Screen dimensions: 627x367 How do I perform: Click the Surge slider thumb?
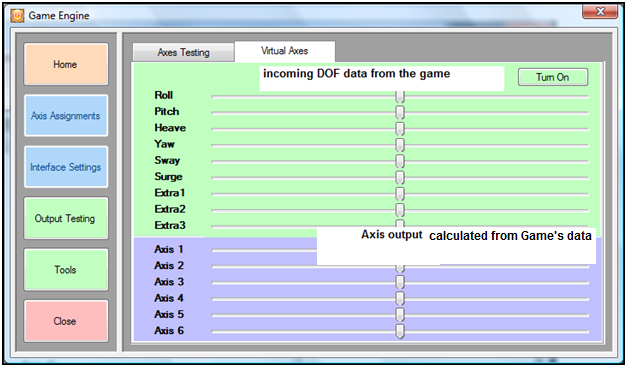point(400,178)
